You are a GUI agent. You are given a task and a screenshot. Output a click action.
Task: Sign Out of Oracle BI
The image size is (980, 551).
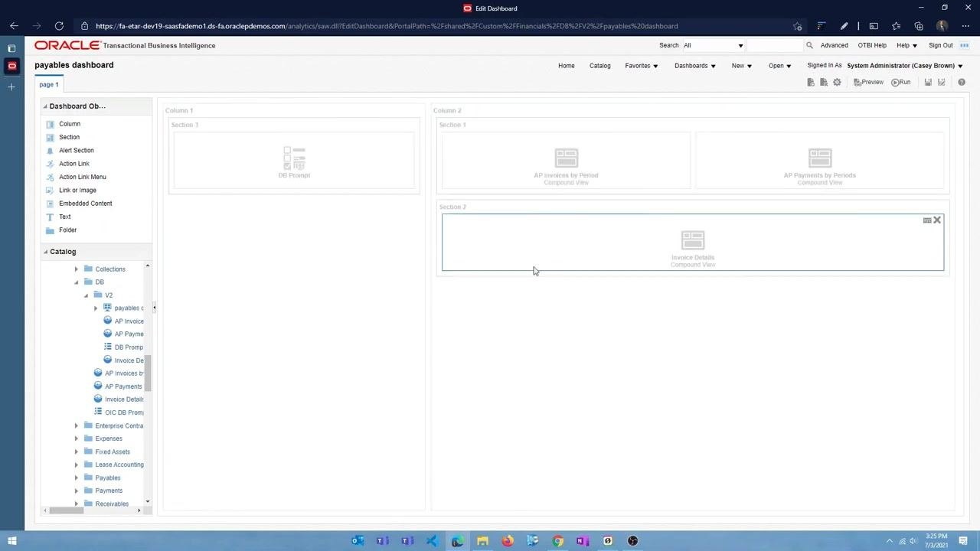pyautogui.click(x=941, y=46)
